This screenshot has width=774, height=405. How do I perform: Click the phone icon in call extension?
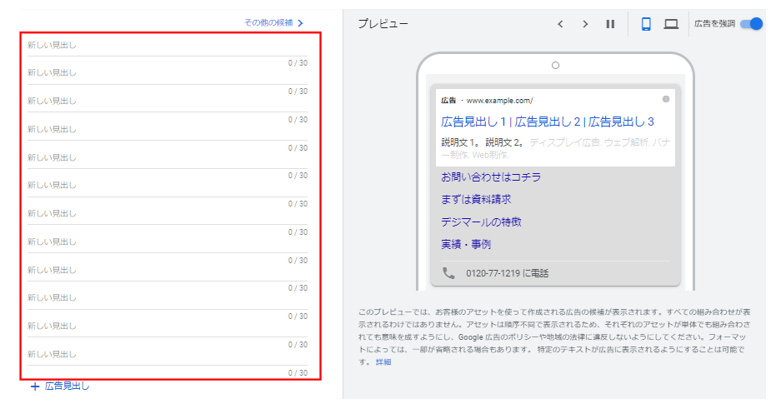coord(448,273)
